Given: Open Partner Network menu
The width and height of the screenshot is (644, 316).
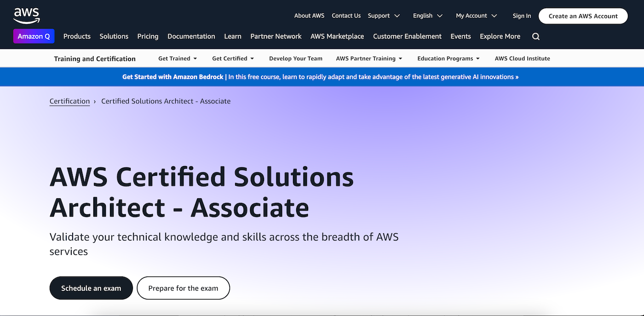Looking at the screenshot, I should coord(276,36).
